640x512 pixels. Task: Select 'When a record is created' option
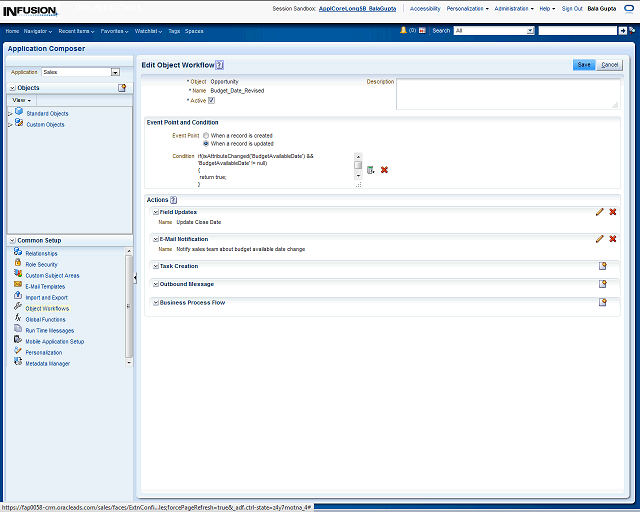[x=206, y=135]
